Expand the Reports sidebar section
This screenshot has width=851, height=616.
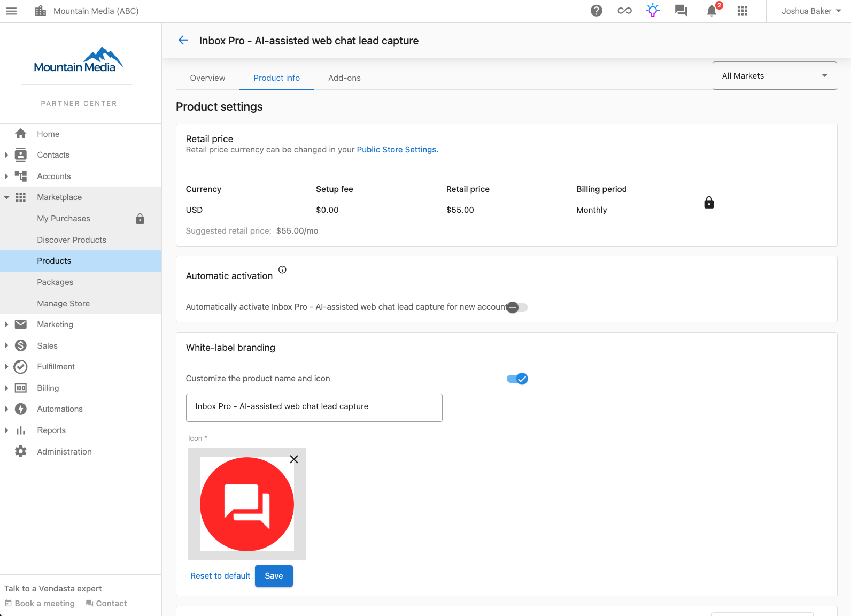pyautogui.click(x=6, y=430)
